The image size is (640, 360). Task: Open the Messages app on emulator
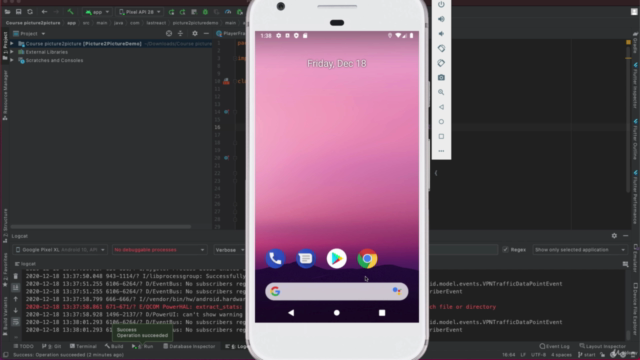[x=306, y=258]
